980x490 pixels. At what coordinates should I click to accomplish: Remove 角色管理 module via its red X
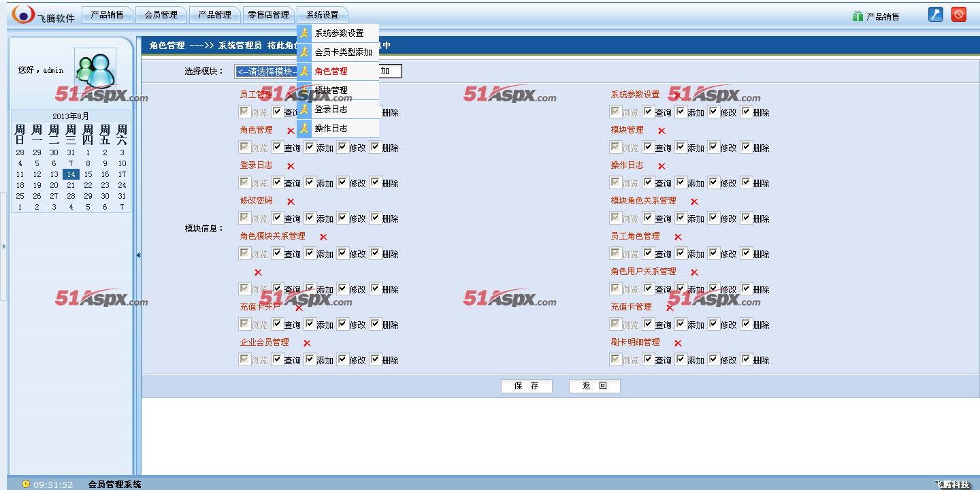291,131
